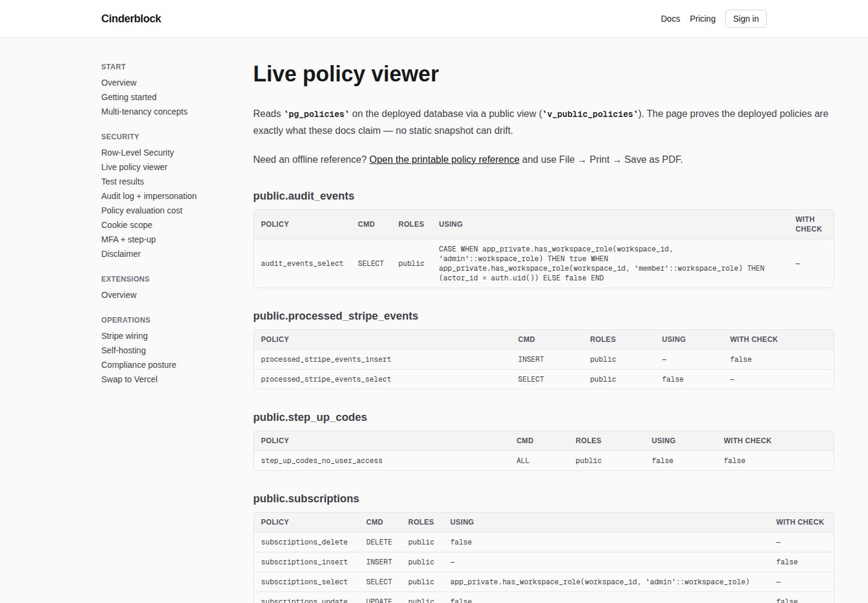Click the subscriptions_select has_workspace_role expression
868x603 pixels.
pyautogui.click(x=600, y=582)
